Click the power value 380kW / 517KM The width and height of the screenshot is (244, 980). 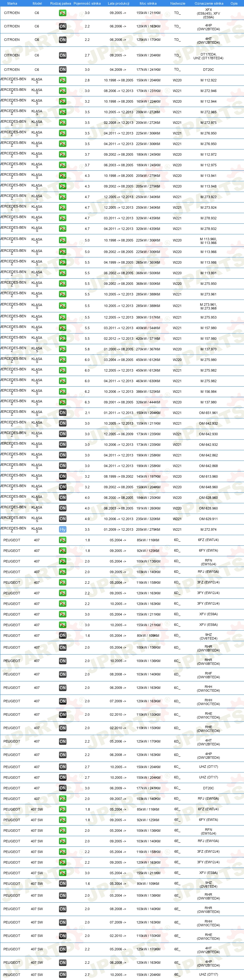pos(148,317)
